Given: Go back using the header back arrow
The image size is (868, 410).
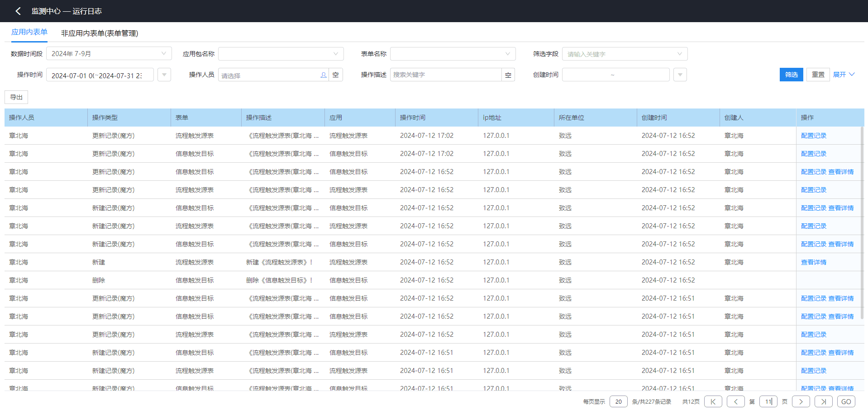Looking at the screenshot, I should pyautogui.click(x=18, y=11).
